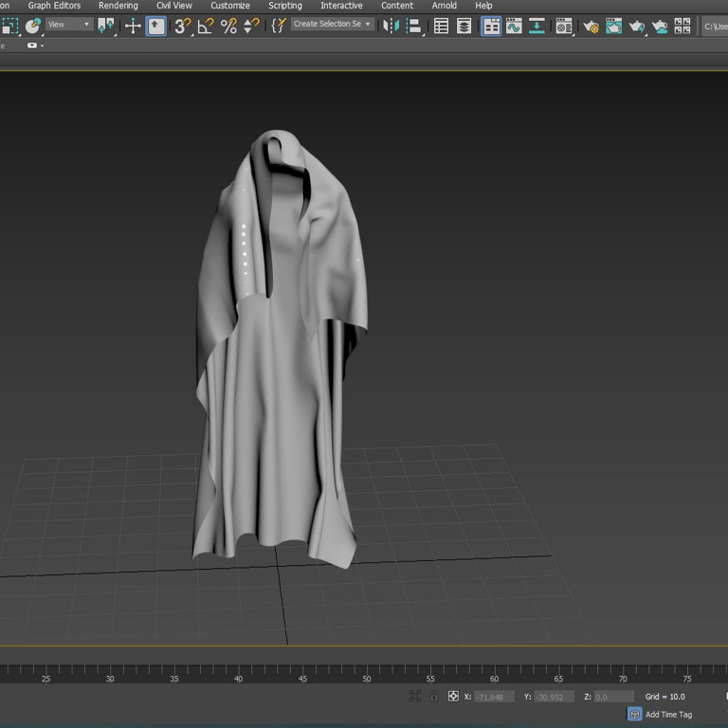Open the Curve Editor icon

[514, 26]
